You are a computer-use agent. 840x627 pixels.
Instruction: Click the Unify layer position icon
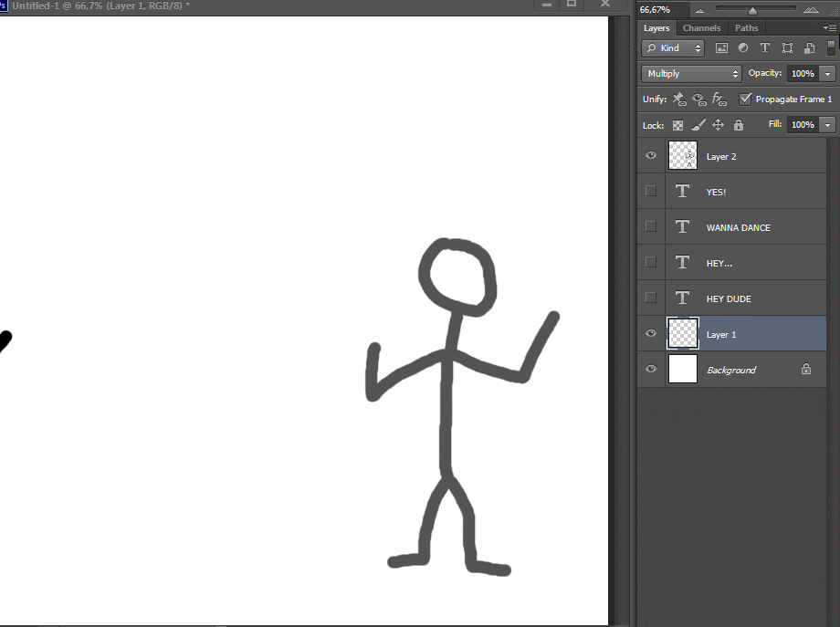(679, 99)
